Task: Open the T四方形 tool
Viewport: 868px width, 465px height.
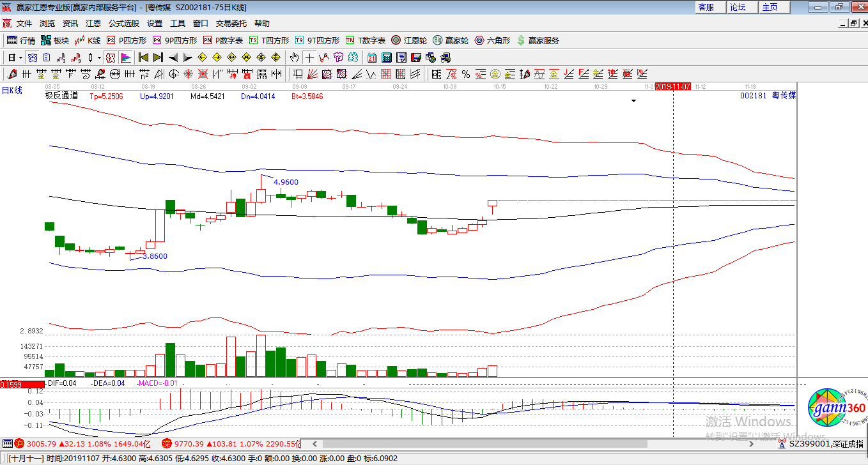Action: click(269, 40)
